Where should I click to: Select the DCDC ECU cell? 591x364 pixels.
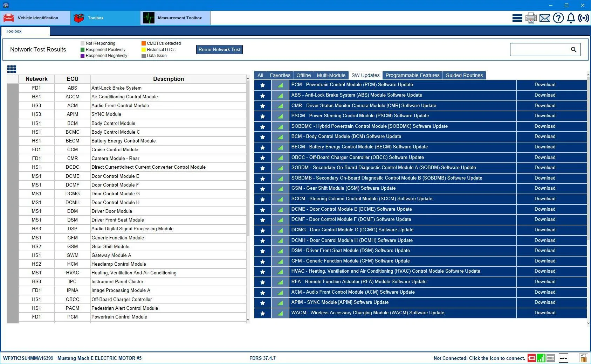[x=73, y=167]
